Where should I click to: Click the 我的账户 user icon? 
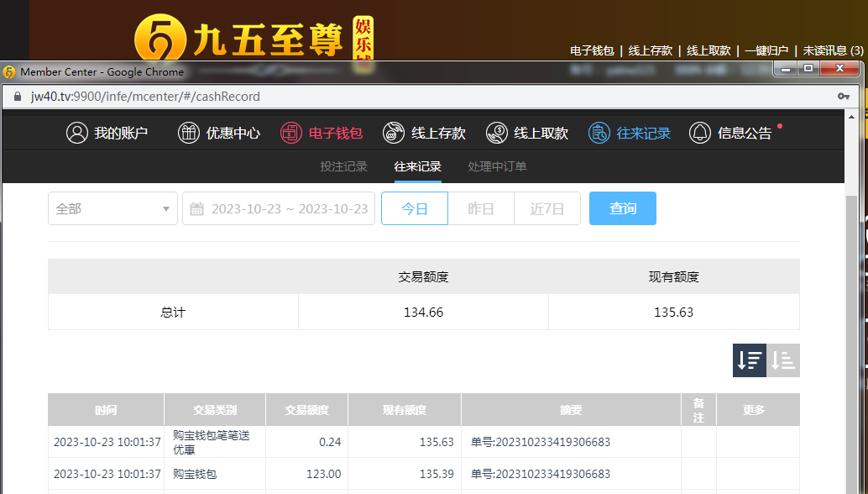tap(77, 133)
